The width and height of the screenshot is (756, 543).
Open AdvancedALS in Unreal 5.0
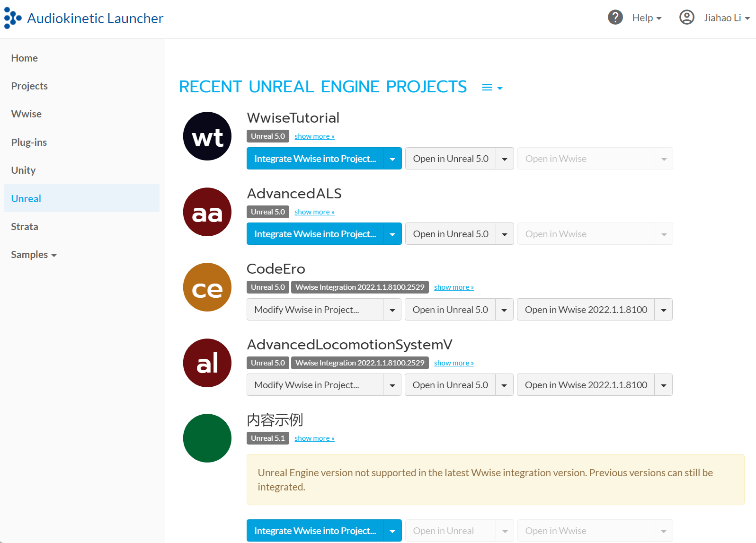click(451, 234)
